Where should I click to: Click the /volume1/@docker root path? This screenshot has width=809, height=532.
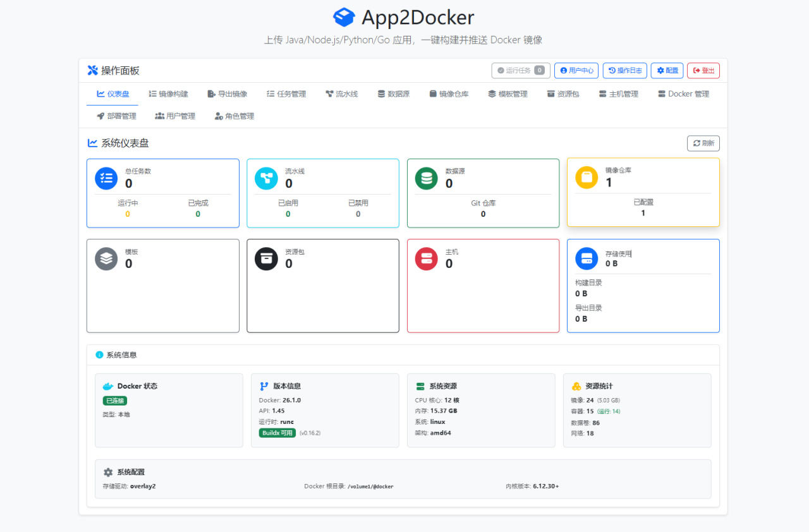click(x=370, y=486)
